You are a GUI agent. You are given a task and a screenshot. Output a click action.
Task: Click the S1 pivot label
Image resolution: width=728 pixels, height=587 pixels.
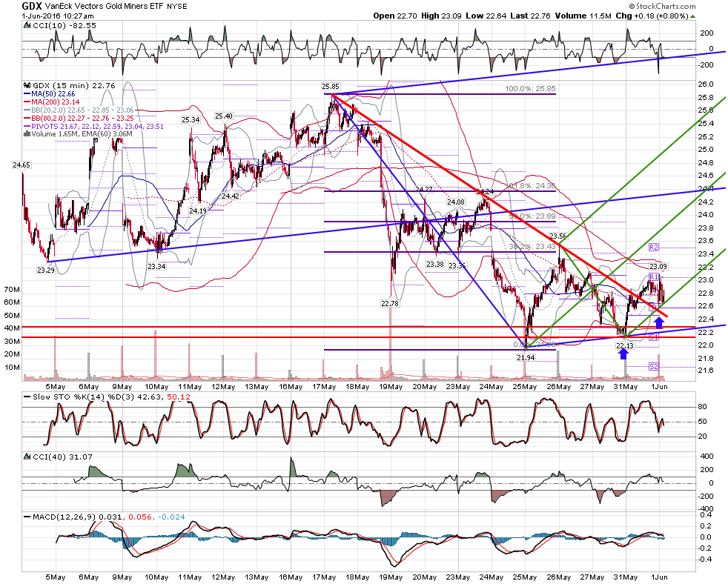(654, 337)
